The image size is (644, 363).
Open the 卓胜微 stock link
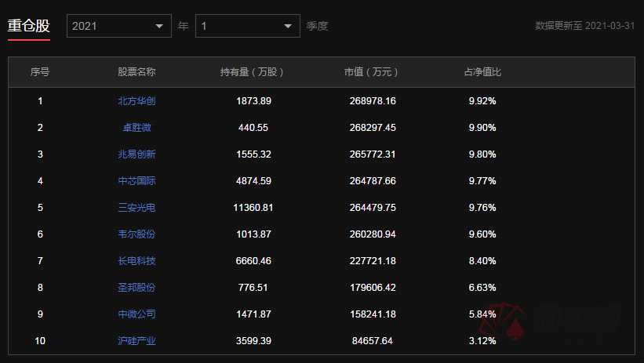point(136,128)
